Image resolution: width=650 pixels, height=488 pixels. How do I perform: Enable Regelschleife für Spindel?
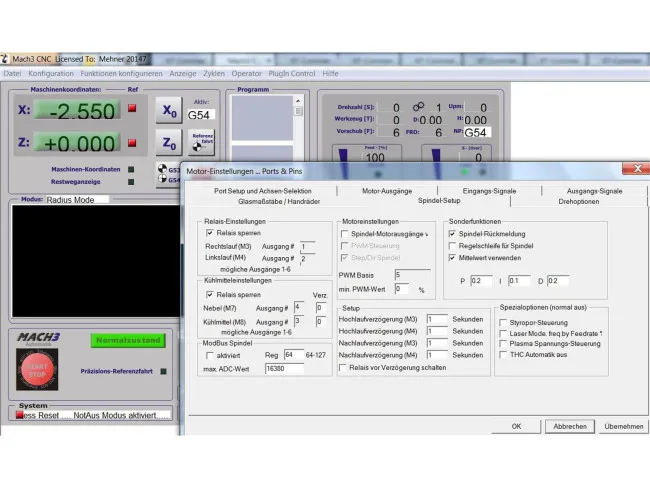[x=452, y=246]
